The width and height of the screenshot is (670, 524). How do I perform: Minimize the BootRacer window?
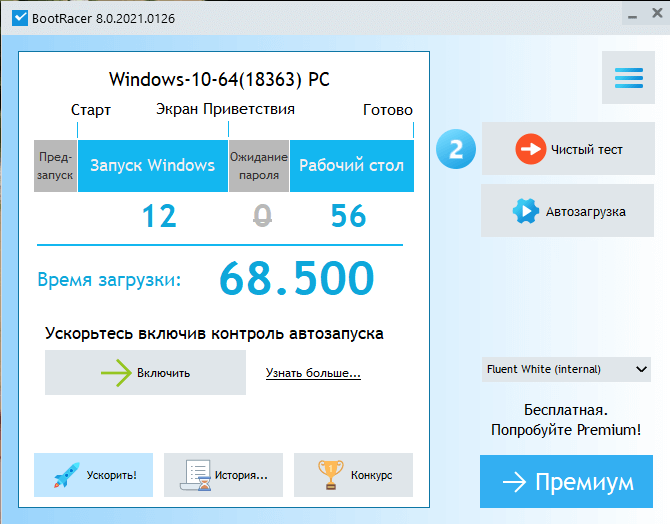pyautogui.click(x=632, y=17)
